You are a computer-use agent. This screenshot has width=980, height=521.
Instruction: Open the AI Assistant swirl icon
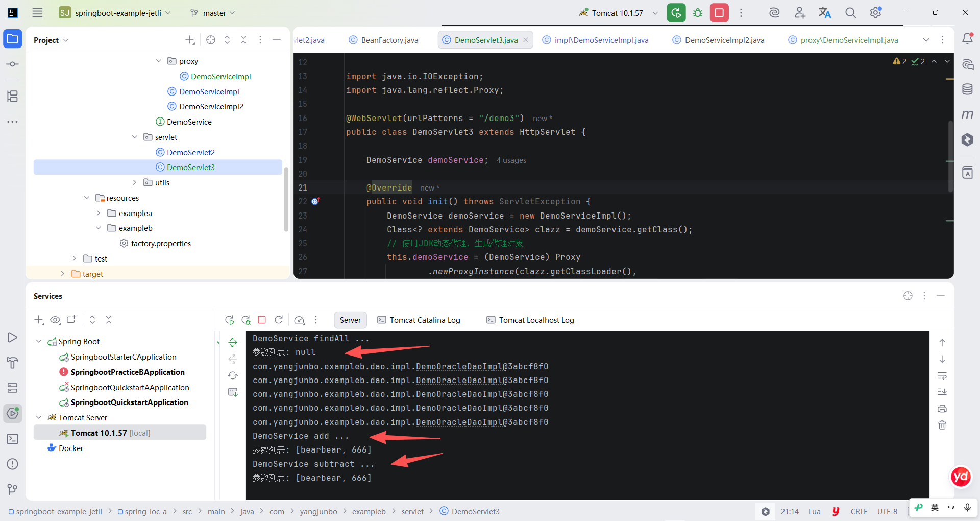coord(774,13)
